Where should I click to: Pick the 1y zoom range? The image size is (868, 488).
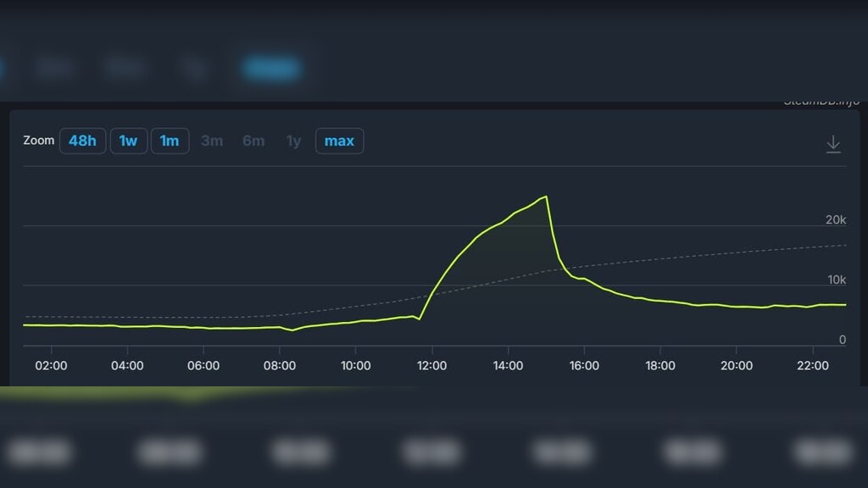[x=293, y=141]
